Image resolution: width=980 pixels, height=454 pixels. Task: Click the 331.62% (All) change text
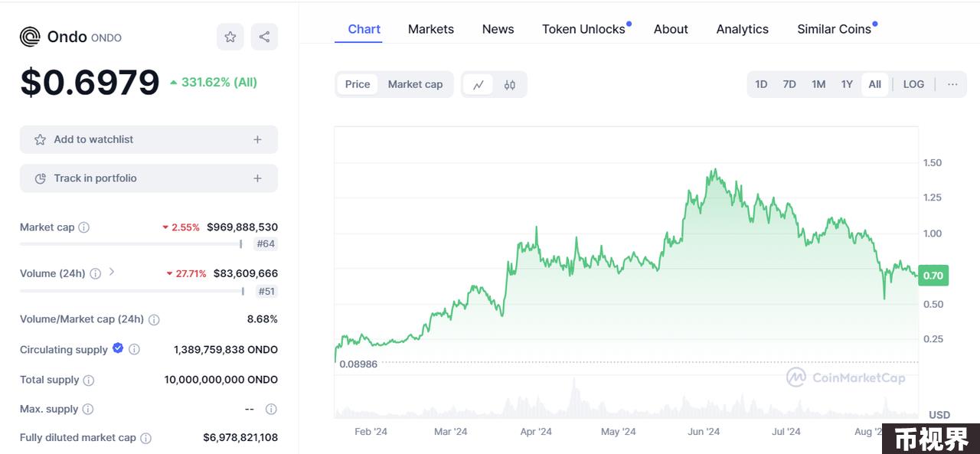[x=219, y=82]
